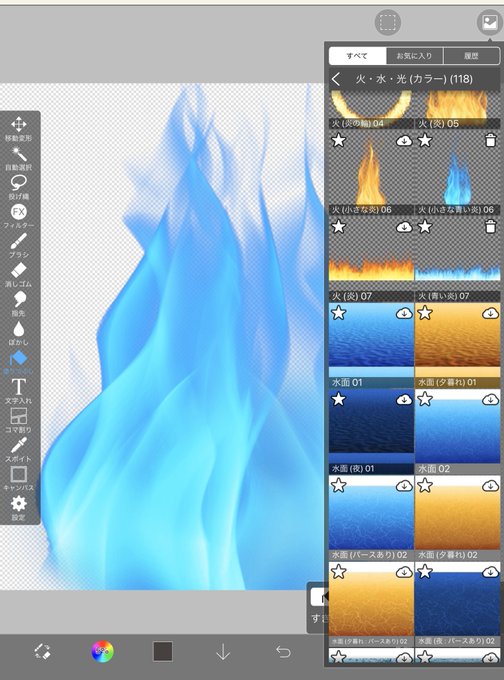This screenshot has height=680, width=504.
Task: Toggle favorite star on 火 (炎) 07
Action: [338, 226]
